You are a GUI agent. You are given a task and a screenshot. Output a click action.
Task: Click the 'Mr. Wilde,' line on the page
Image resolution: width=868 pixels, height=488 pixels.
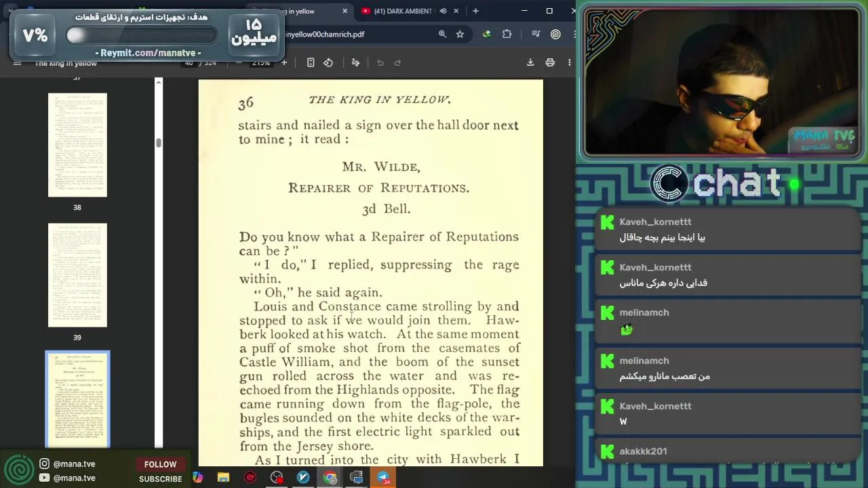click(x=381, y=167)
